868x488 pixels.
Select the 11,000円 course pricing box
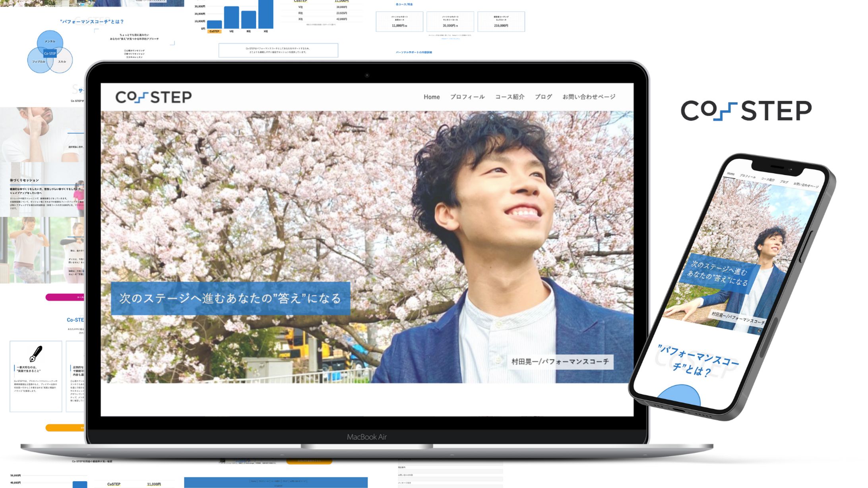[x=399, y=21]
